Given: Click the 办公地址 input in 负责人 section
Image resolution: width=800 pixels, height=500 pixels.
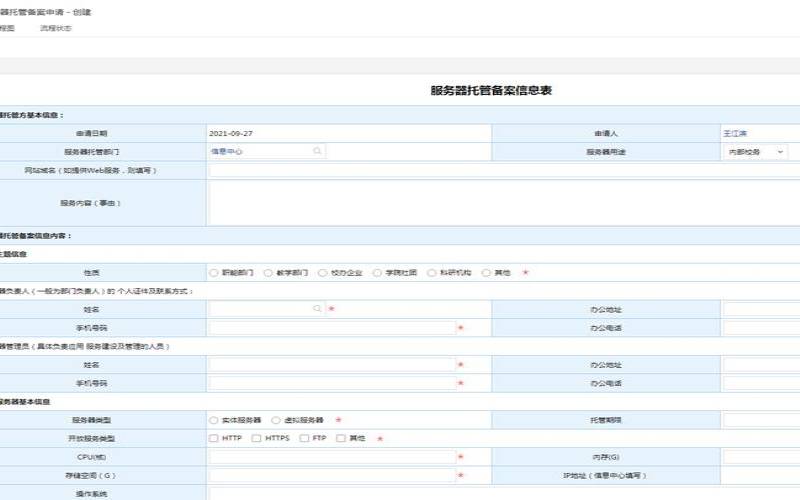Looking at the screenshot, I should (762, 310).
